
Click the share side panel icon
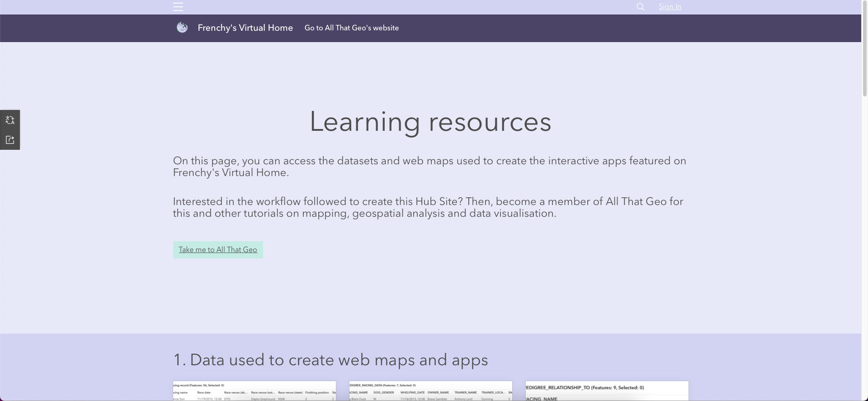[x=10, y=140]
